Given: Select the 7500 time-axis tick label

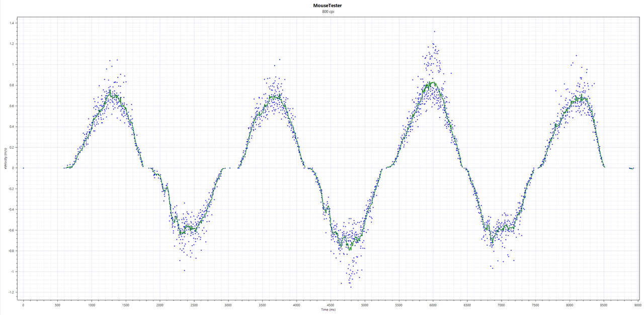Looking at the screenshot, I should [x=535, y=304].
